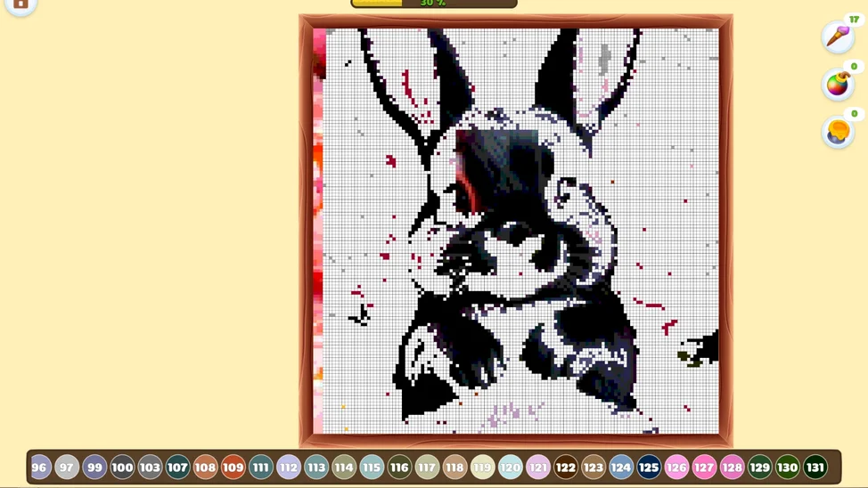Click the 30% progress bar
The width and height of the screenshot is (868, 488).
click(434, 4)
